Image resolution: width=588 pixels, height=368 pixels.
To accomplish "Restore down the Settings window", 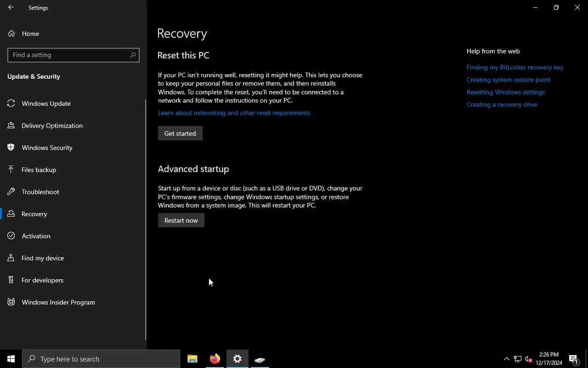I will click(x=556, y=7).
